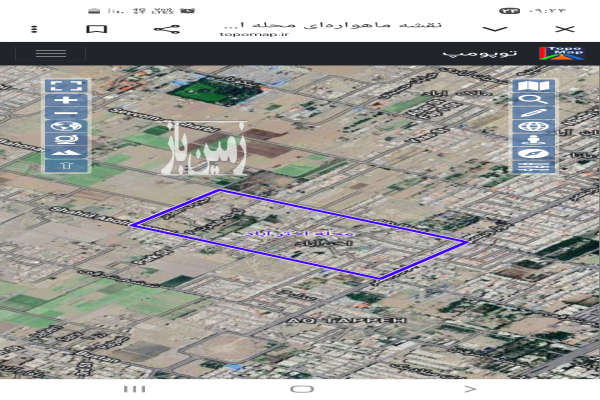Click the terrain mountain icon
This screenshot has height=400, width=600.
coord(66,153)
